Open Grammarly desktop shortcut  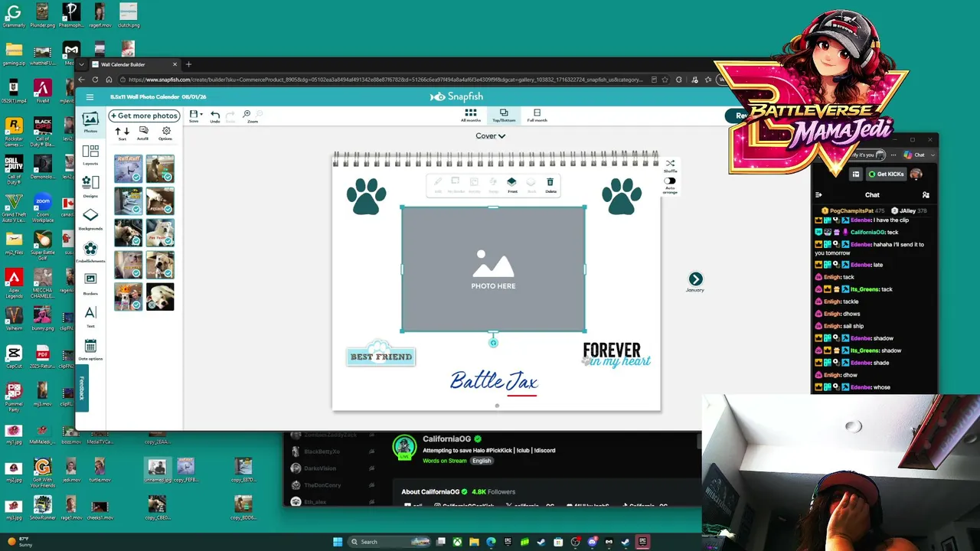pyautogui.click(x=14, y=15)
